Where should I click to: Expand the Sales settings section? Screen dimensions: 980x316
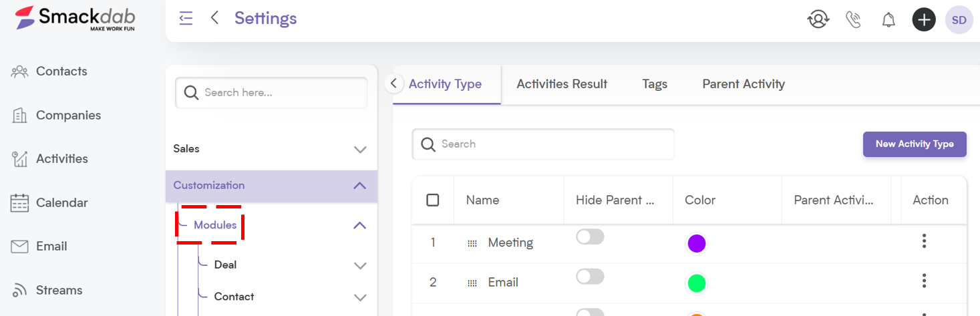click(x=360, y=150)
